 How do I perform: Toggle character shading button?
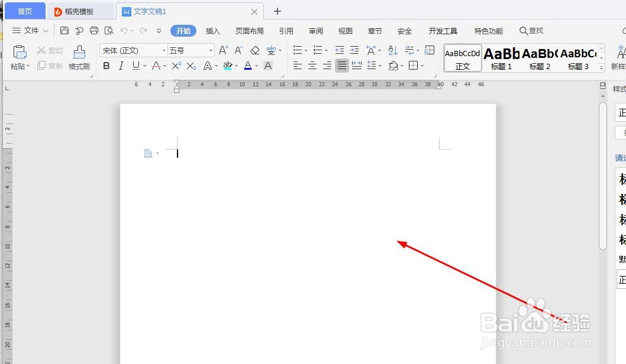268,66
